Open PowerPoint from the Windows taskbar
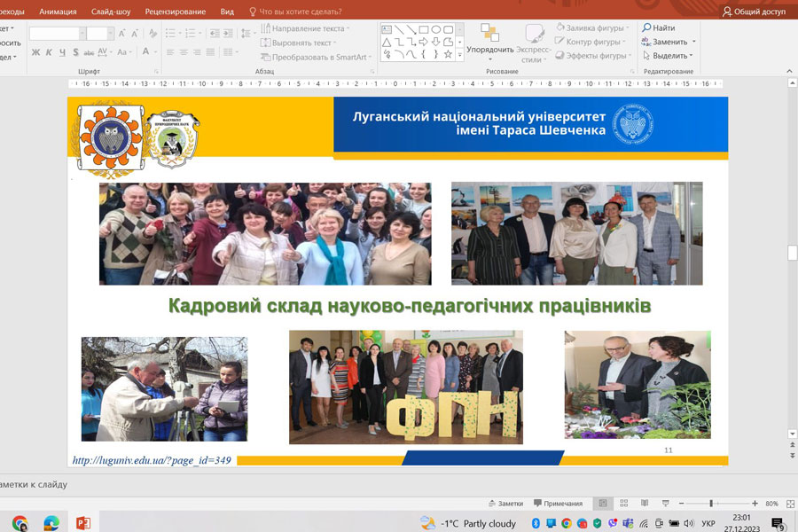This screenshot has width=798, height=532. pos(82,523)
